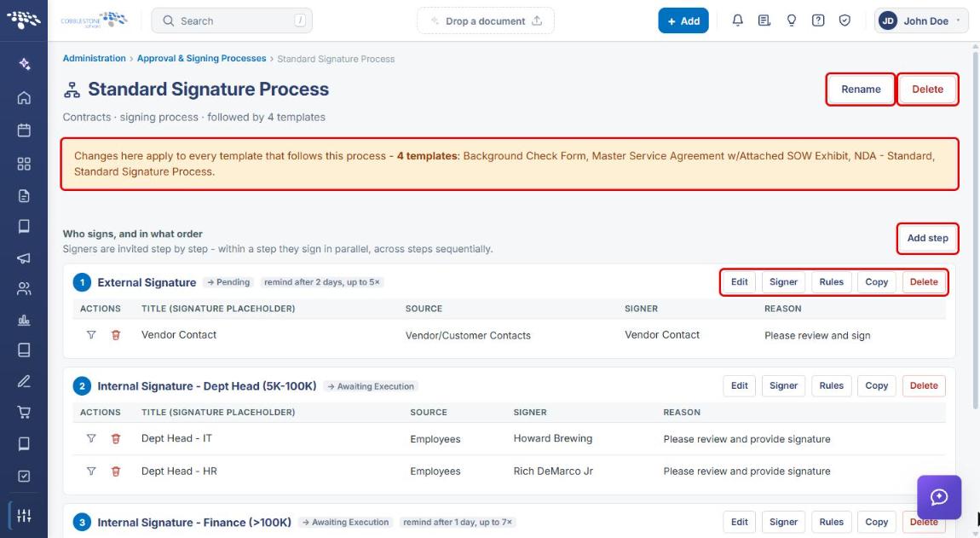Open the chat assistant floating button
980x538 pixels.
point(939,497)
